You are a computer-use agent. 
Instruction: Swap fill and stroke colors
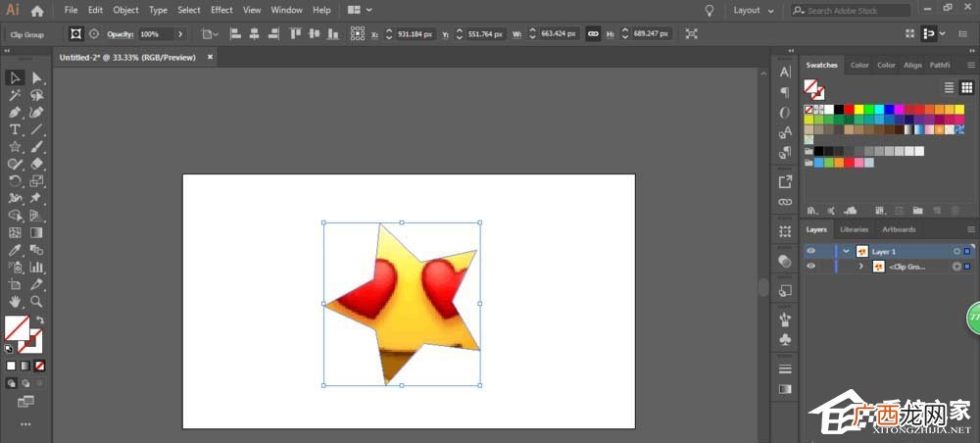(x=40, y=320)
